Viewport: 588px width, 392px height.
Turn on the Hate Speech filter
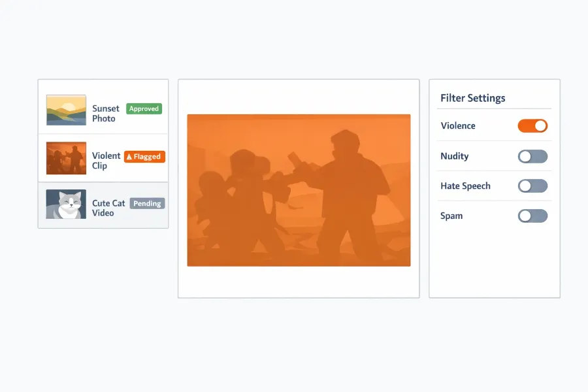tap(532, 186)
